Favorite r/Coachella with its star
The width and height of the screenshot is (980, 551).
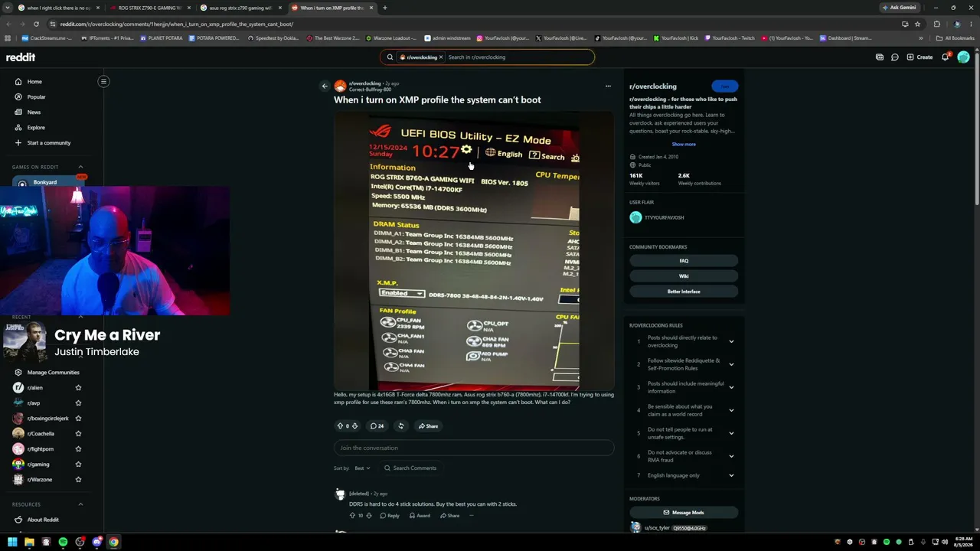tap(78, 434)
